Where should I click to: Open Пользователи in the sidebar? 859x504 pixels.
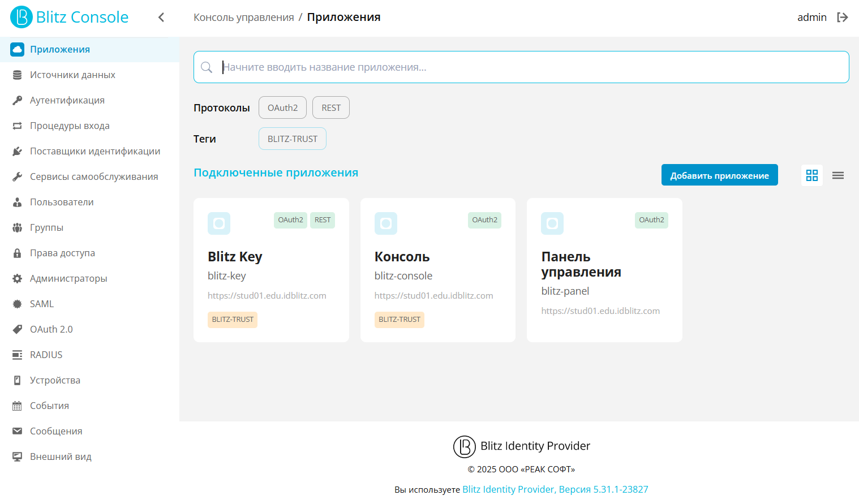point(62,202)
